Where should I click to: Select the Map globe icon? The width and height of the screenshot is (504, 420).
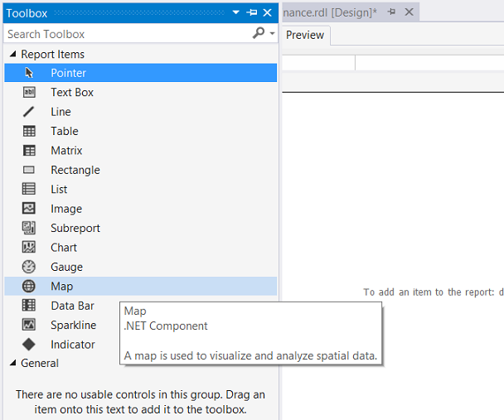click(29, 286)
